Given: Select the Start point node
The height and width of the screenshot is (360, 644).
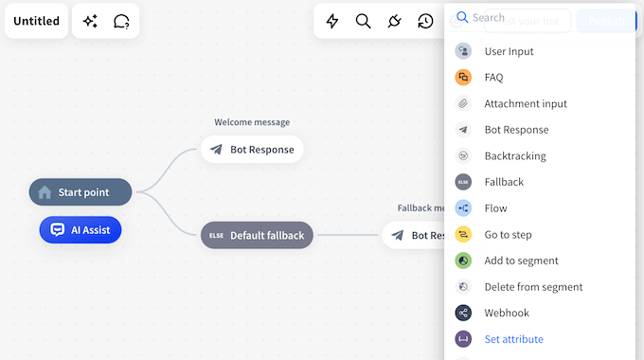Looking at the screenshot, I should 80,192.
